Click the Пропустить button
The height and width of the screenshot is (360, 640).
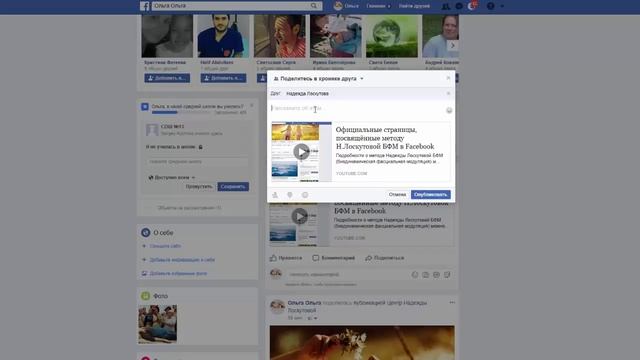(x=199, y=187)
